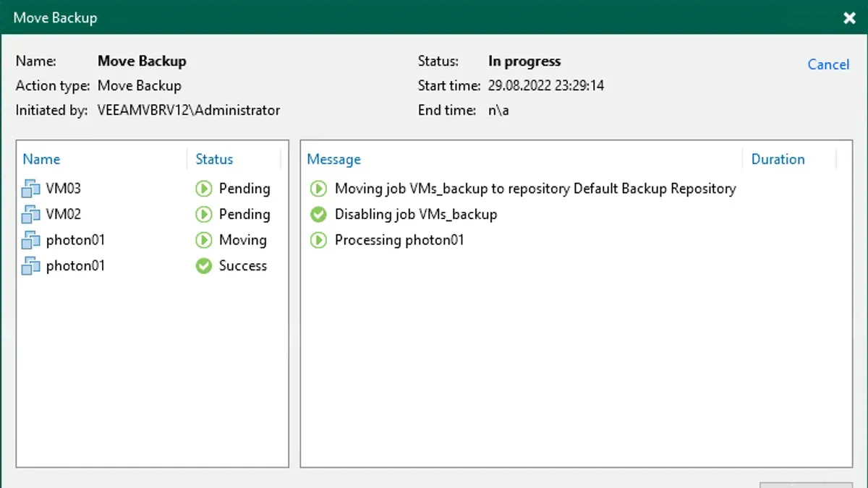Viewport: 868px width, 488px height.
Task: Sort by the Status column header
Action: pyautogui.click(x=214, y=159)
